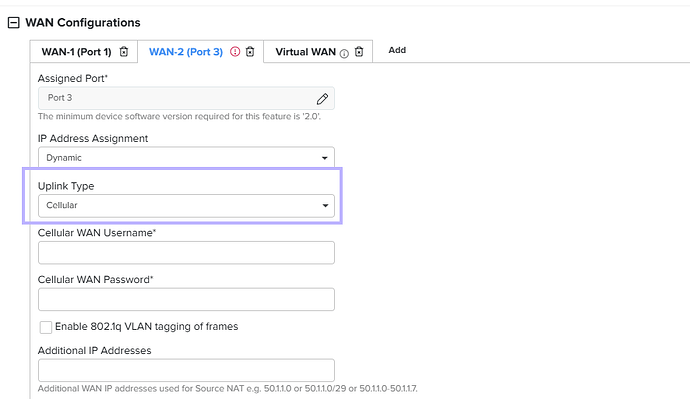Delete Virtual WAN using its trash icon

pyautogui.click(x=359, y=52)
